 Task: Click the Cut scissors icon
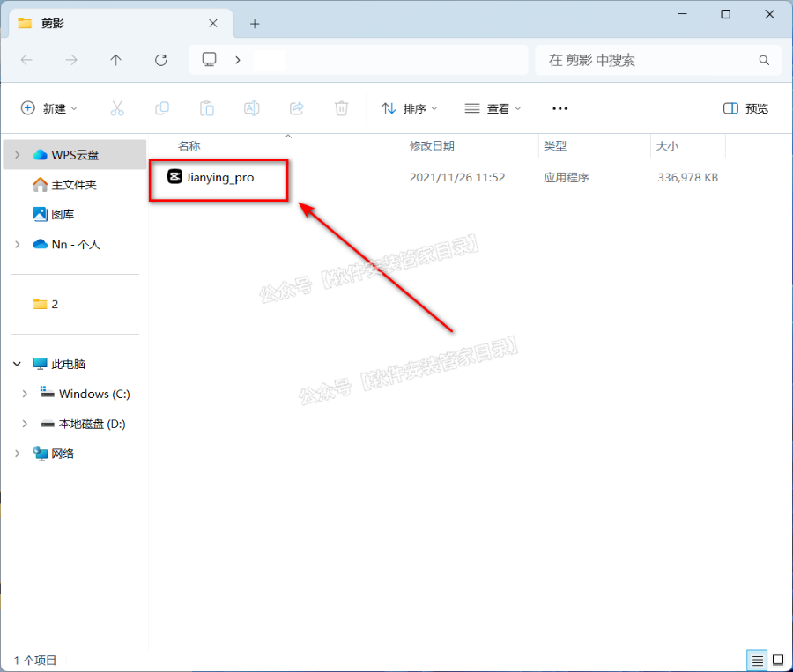(117, 108)
